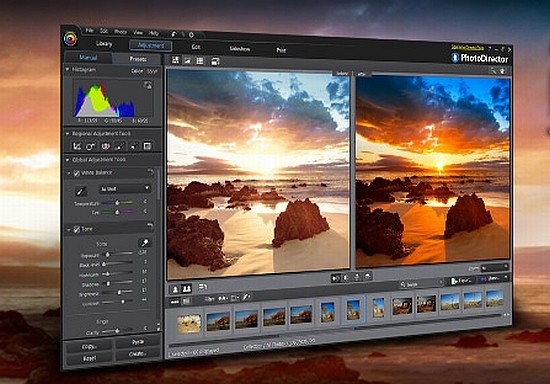Viewport: 550px width, 384px height.
Task: Adjust the Tint slider
Action: coord(118,212)
